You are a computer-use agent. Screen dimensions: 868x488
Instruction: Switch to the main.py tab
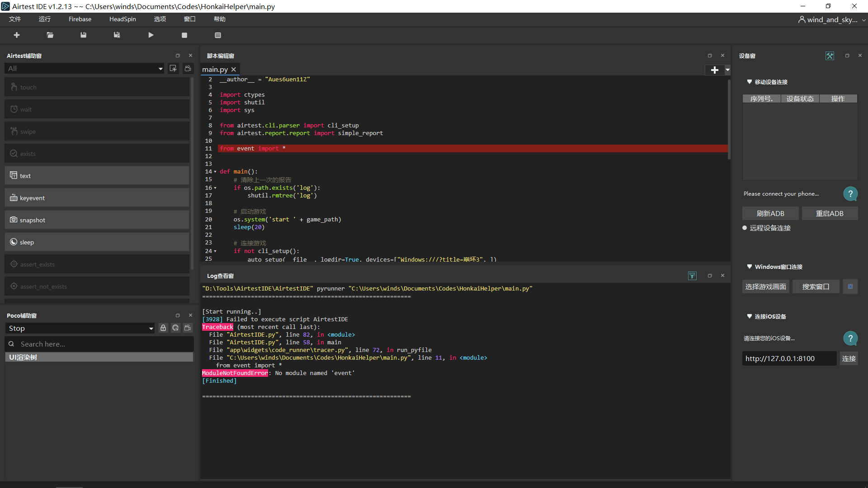(x=215, y=70)
